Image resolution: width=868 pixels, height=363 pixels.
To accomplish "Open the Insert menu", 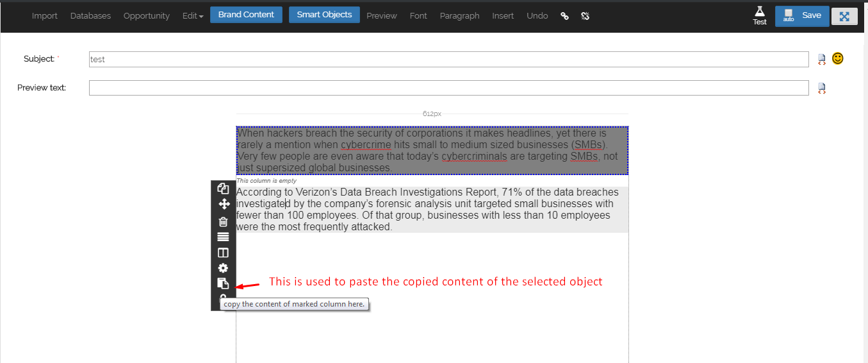I will pyautogui.click(x=503, y=16).
